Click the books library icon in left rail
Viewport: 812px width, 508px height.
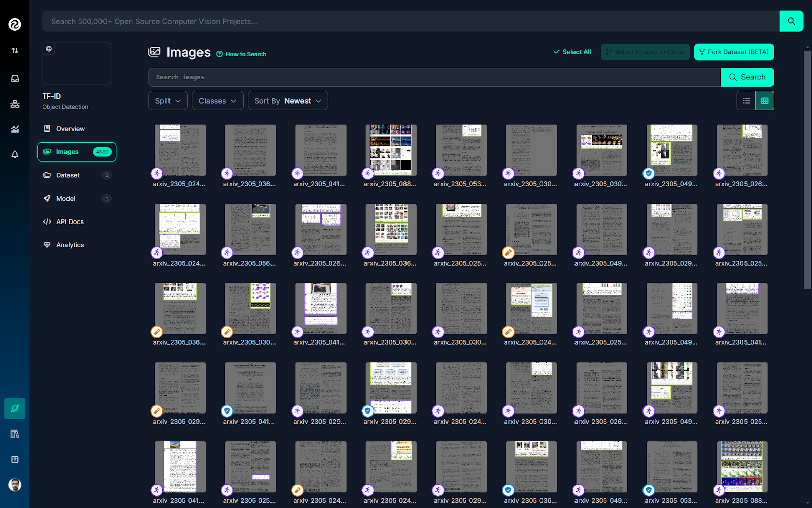click(x=15, y=434)
